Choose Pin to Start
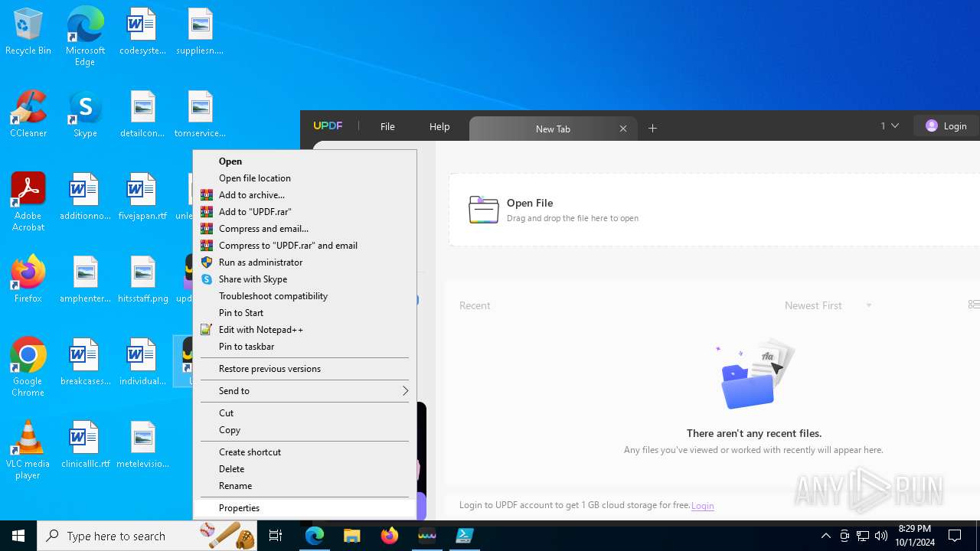This screenshot has height=551, width=980. pyautogui.click(x=305, y=313)
